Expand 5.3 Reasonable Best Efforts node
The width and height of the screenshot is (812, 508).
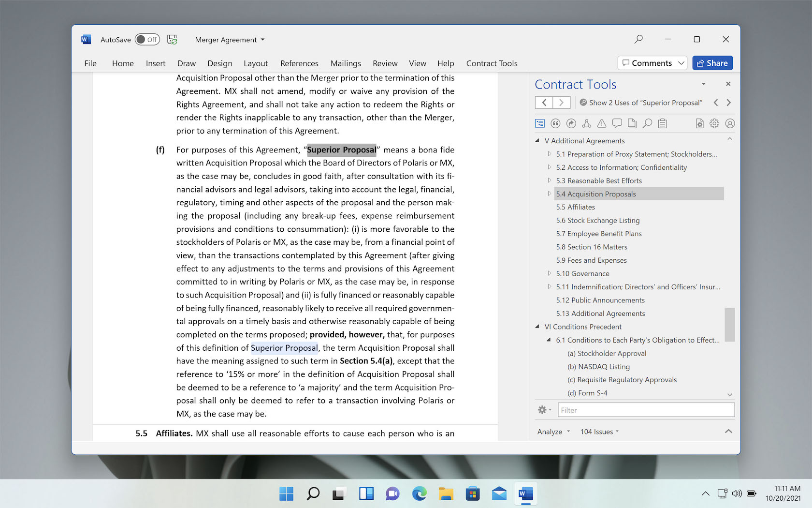pos(549,180)
